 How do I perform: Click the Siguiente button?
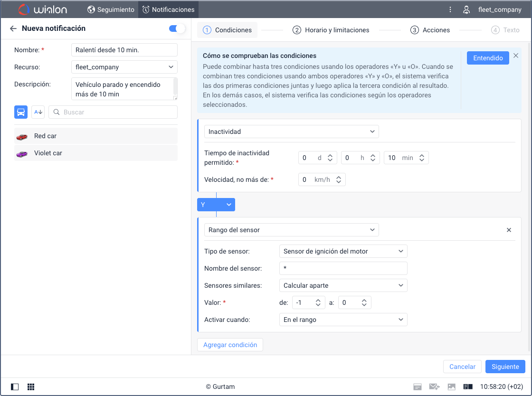[505, 367]
